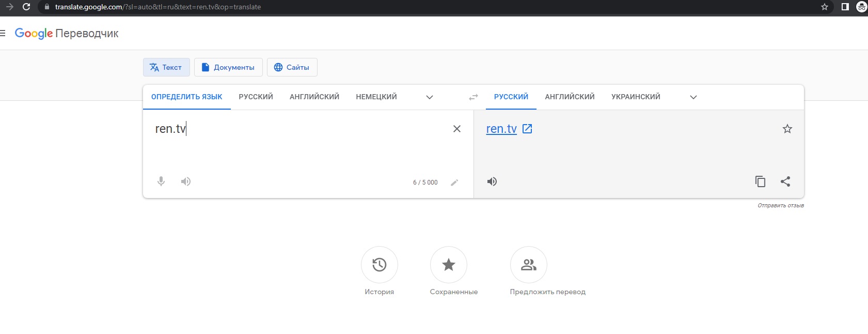868x334 pixels.
Task: Expand target language list chevron
Action: click(693, 97)
